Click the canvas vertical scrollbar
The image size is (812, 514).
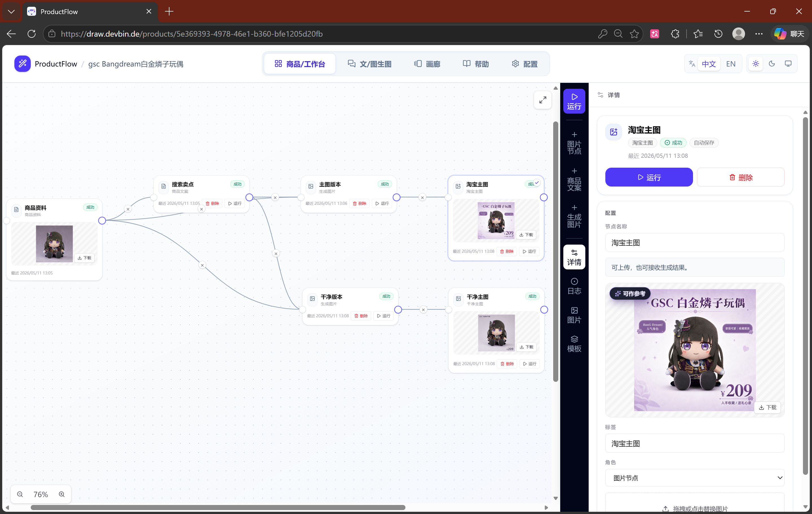click(555, 251)
